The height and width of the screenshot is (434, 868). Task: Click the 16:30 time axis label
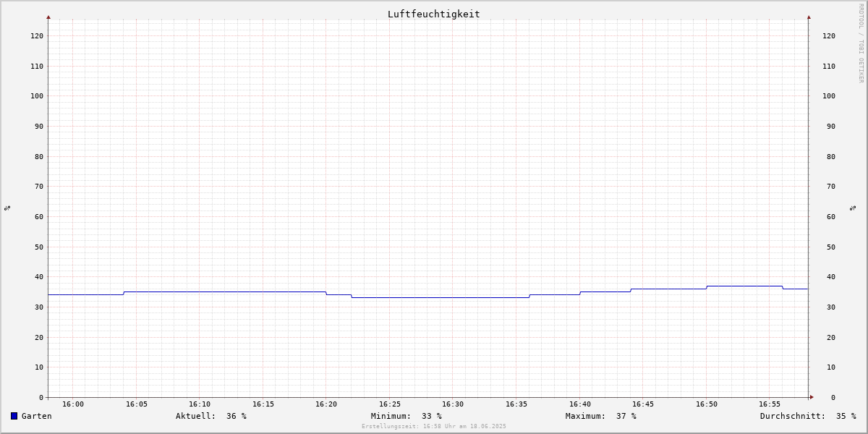click(453, 404)
